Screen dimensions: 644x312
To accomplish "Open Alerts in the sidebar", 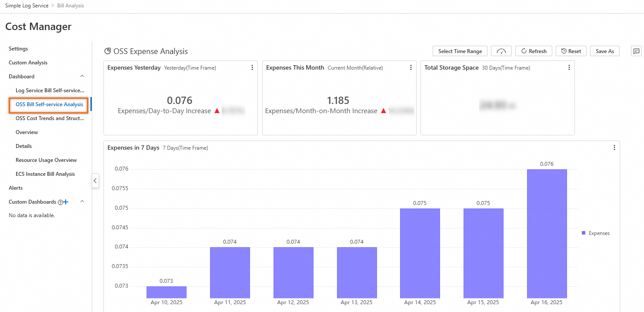I will tap(16, 188).
